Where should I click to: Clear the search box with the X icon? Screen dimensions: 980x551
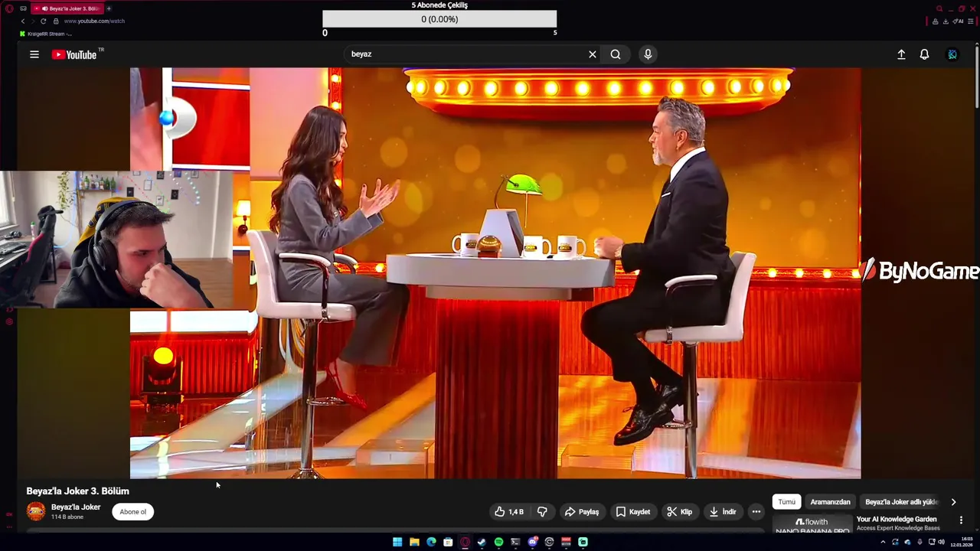(592, 54)
